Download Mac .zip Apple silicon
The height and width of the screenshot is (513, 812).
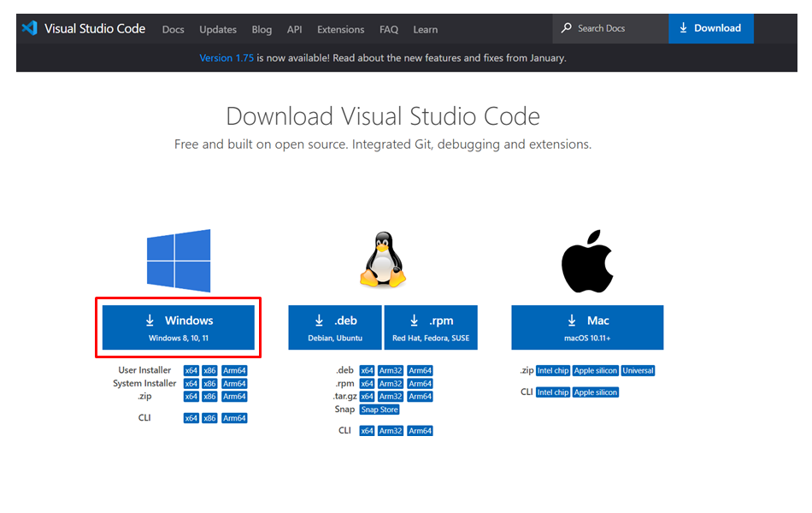pos(596,370)
